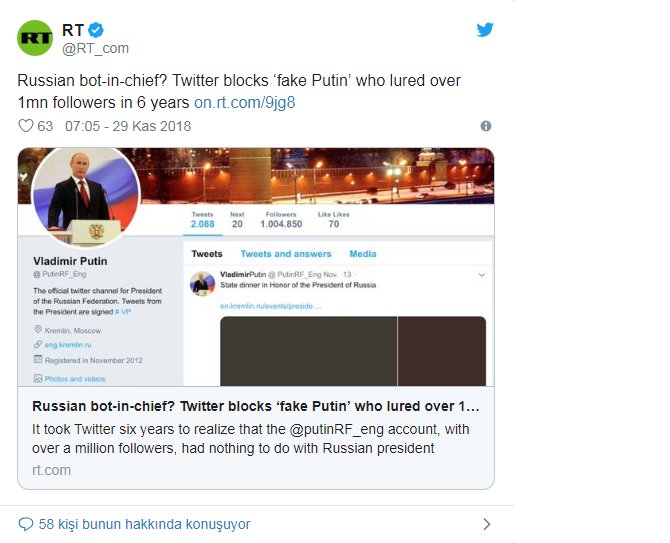Screen dimensions: 670x543
Task: Click the tweet timestamp 07:05 - 29 Kas 2018
Action: point(128,127)
